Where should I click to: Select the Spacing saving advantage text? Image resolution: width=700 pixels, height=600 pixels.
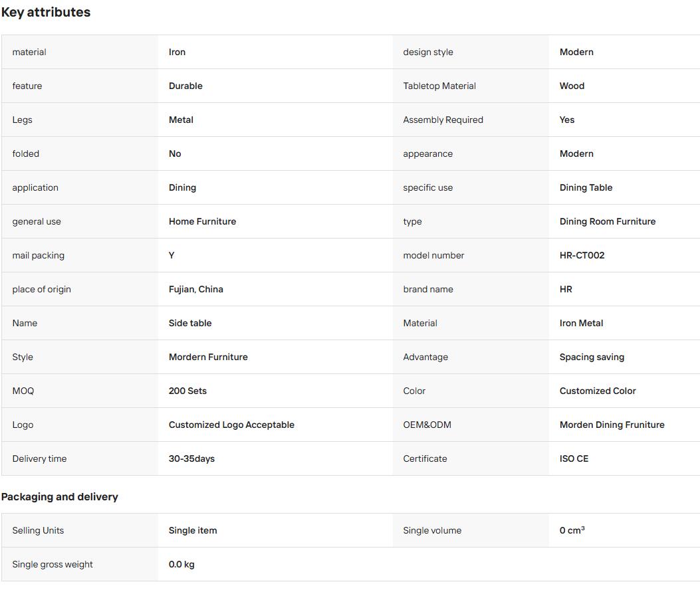click(592, 357)
